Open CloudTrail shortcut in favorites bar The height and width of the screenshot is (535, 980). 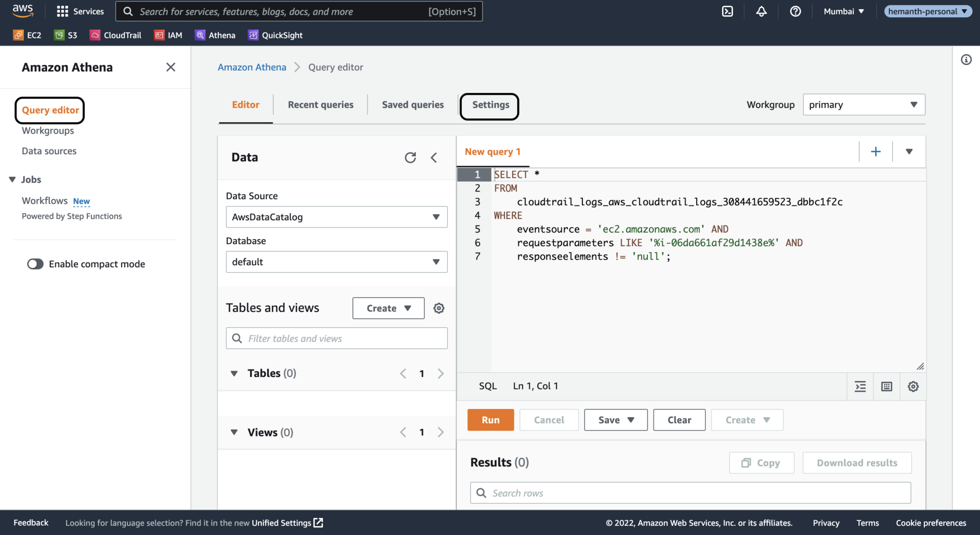pyautogui.click(x=115, y=34)
